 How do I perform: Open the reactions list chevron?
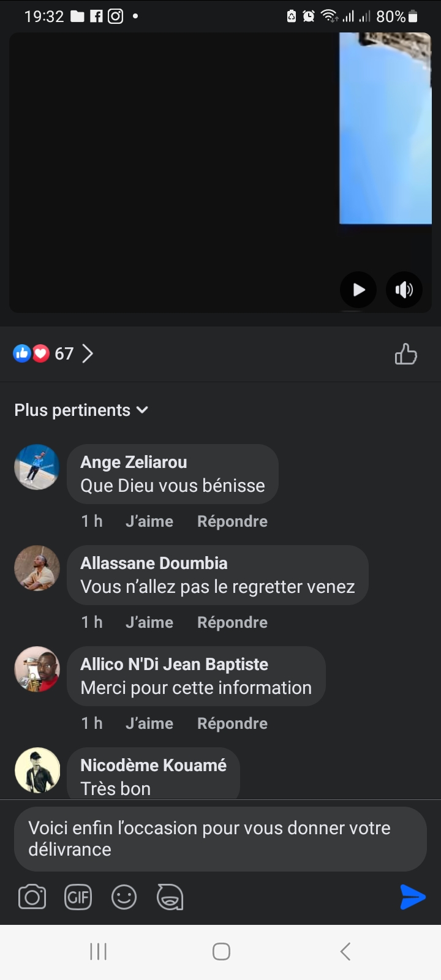coord(88,353)
